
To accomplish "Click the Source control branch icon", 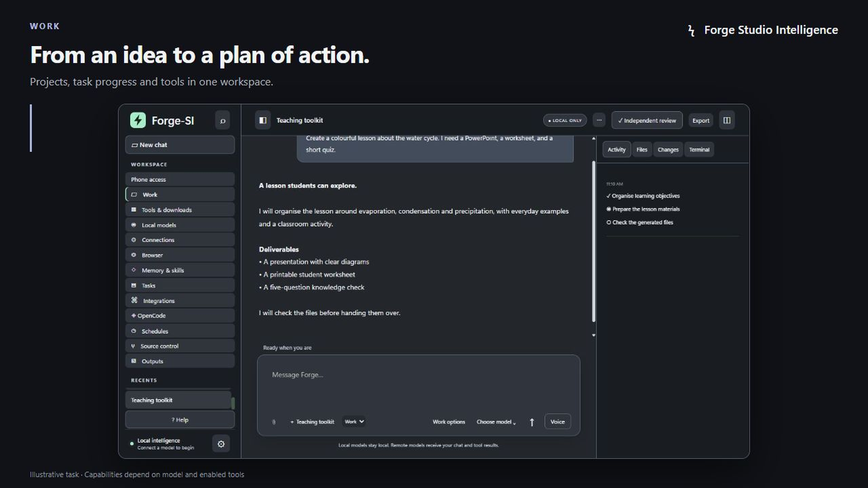I will click(x=133, y=346).
